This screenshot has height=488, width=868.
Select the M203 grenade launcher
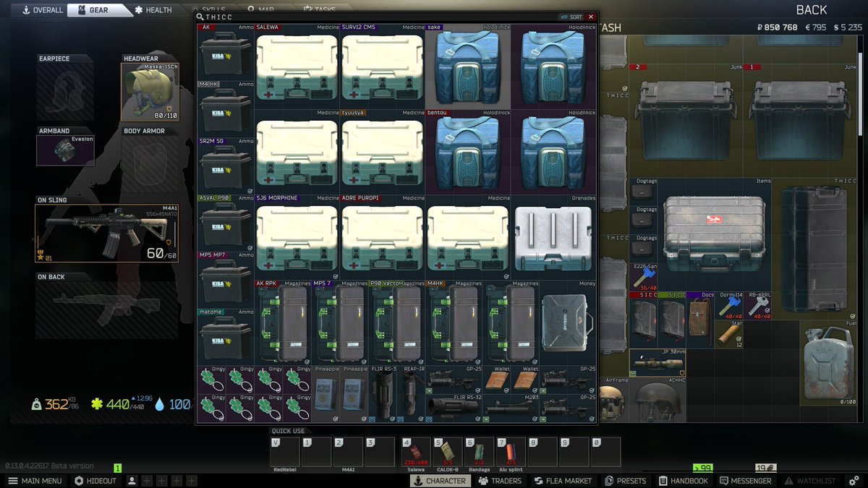pos(511,408)
